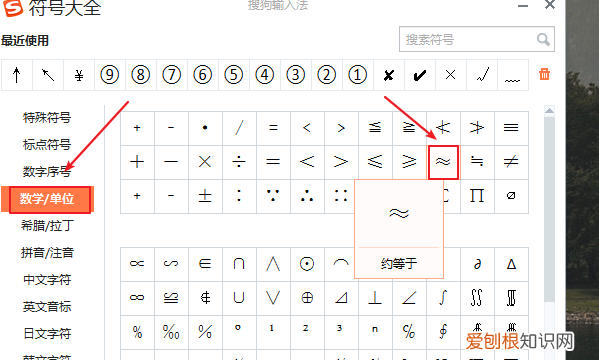Open the 拼音/注音 category
The height and width of the screenshot is (360, 599).
click(47, 253)
